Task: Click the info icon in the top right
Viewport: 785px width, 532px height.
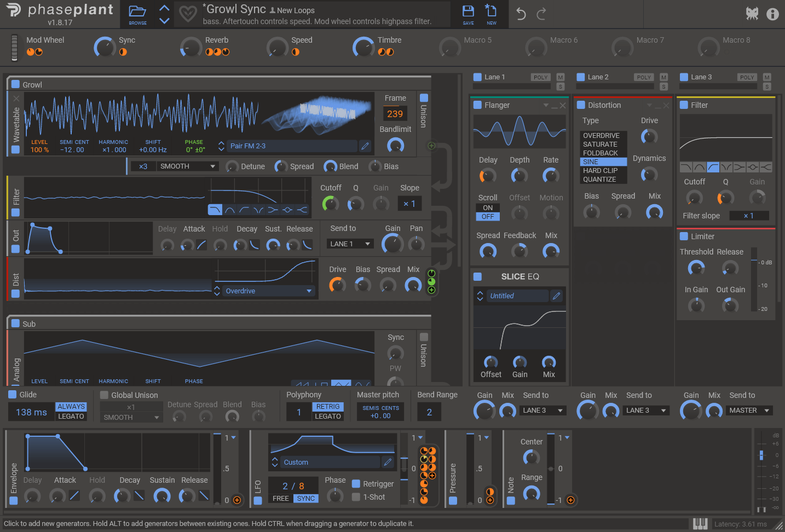Action: (773, 14)
